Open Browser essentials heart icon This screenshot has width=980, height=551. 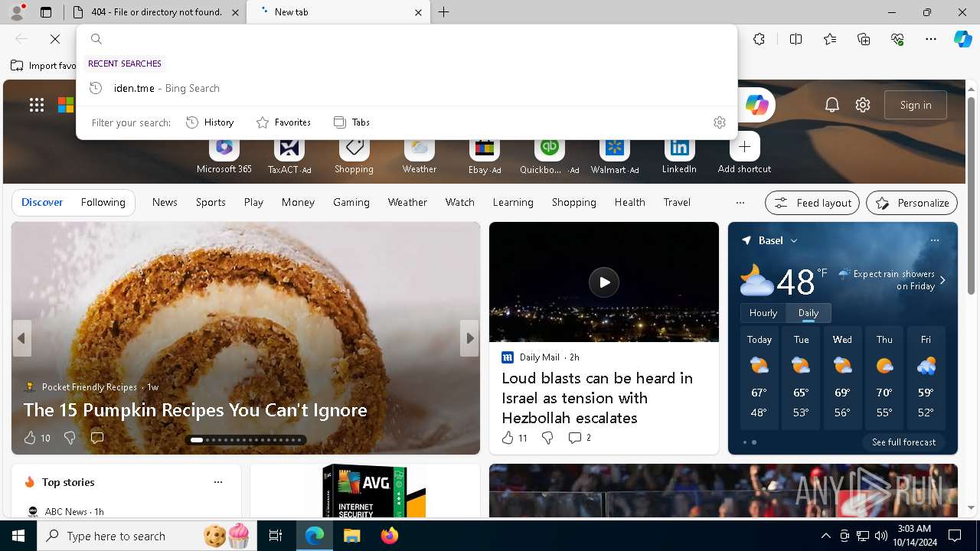coord(897,39)
